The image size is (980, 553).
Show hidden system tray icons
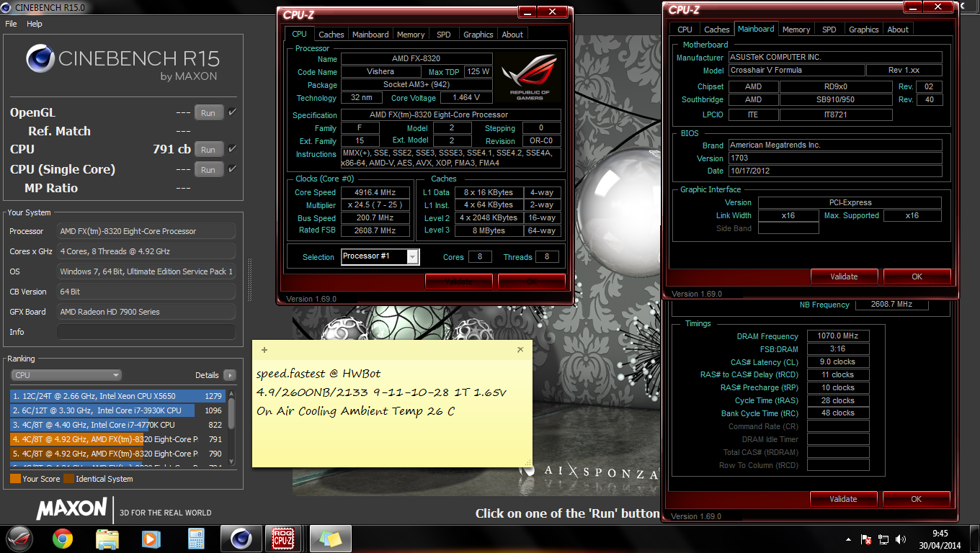(x=848, y=539)
